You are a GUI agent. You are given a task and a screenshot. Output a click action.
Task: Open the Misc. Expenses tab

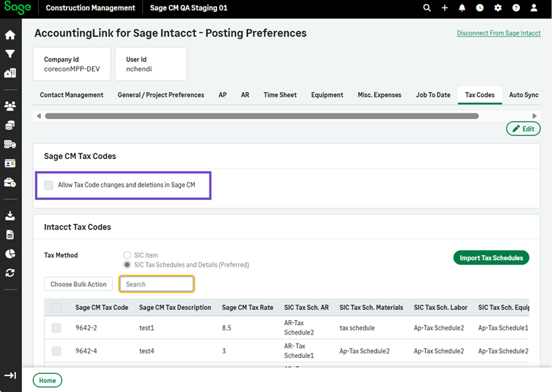click(379, 95)
